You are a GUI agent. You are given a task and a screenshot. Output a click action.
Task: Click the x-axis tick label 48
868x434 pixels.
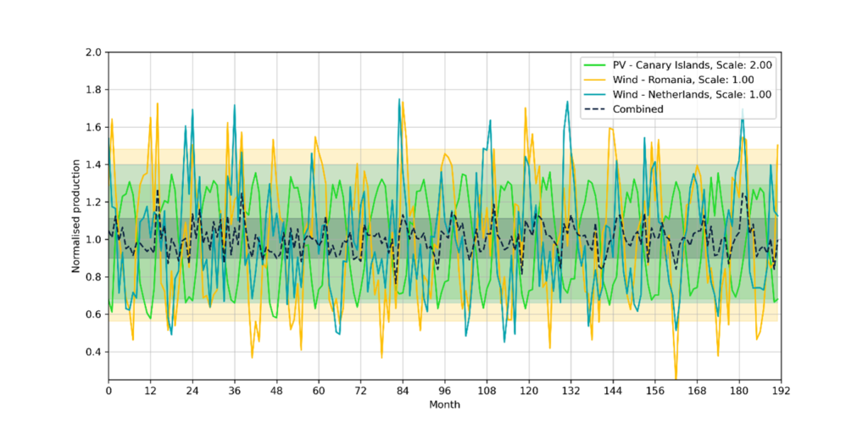276,392
